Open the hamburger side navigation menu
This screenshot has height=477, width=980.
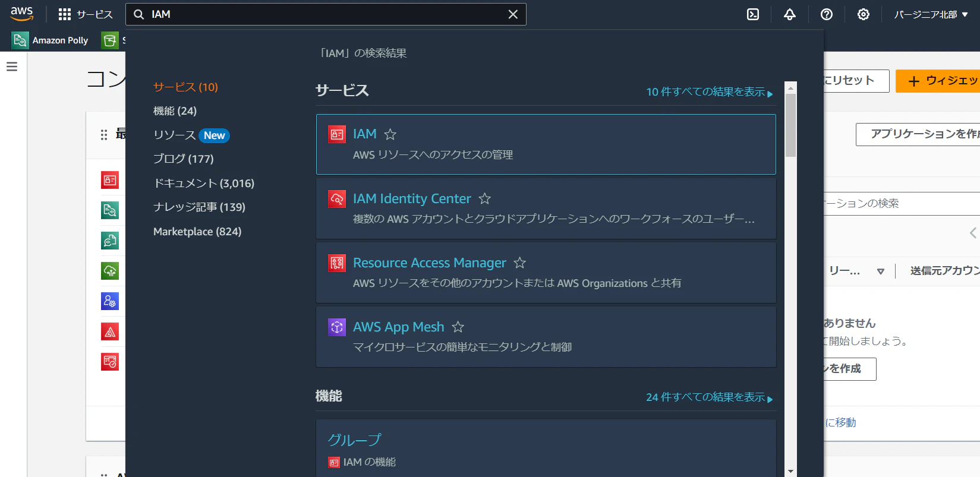(x=12, y=67)
